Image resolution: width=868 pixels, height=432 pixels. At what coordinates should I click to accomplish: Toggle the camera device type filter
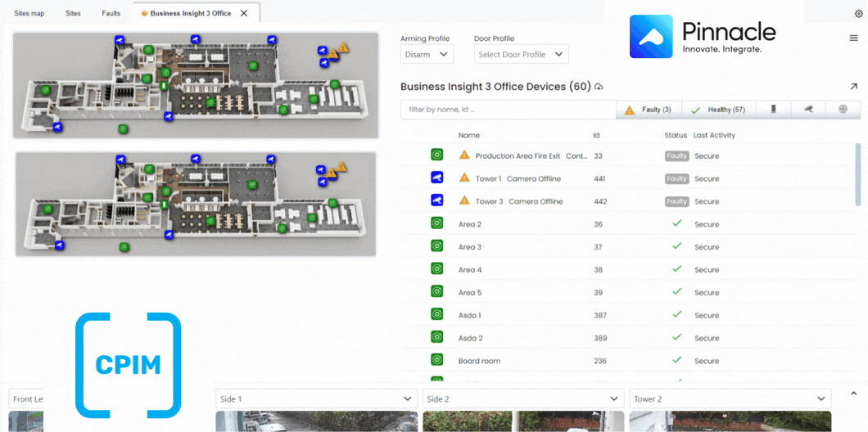(x=808, y=110)
